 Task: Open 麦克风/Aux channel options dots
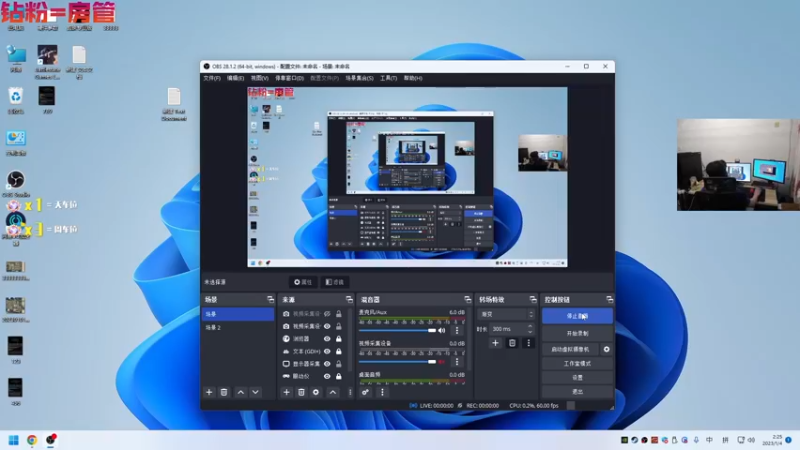pyautogui.click(x=457, y=331)
